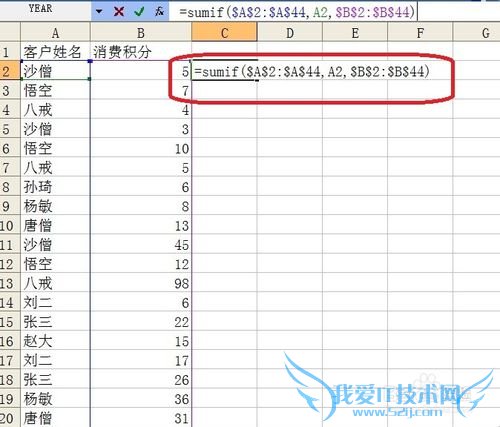Expand the name box dropdown arrow

99,12
